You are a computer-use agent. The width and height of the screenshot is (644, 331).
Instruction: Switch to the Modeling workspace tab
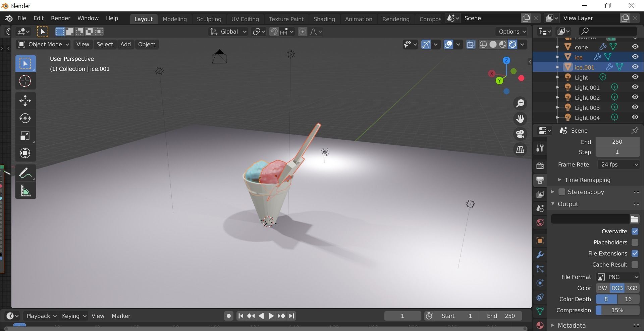pyautogui.click(x=174, y=19)
